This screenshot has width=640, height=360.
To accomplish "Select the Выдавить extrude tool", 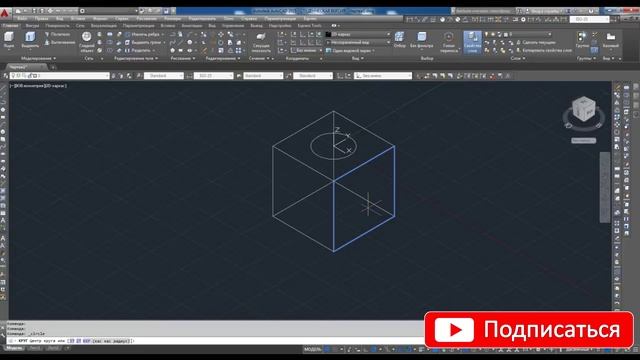I will tap(30, 40).
